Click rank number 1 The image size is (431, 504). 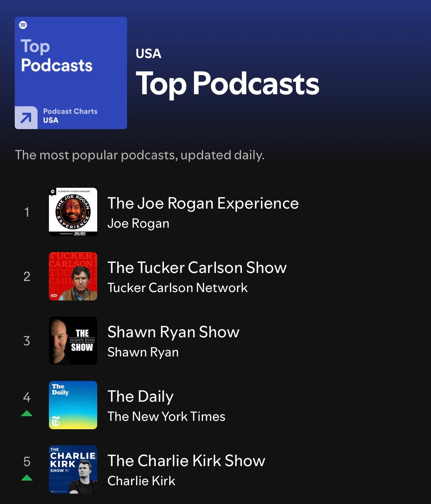click(27, 212)
